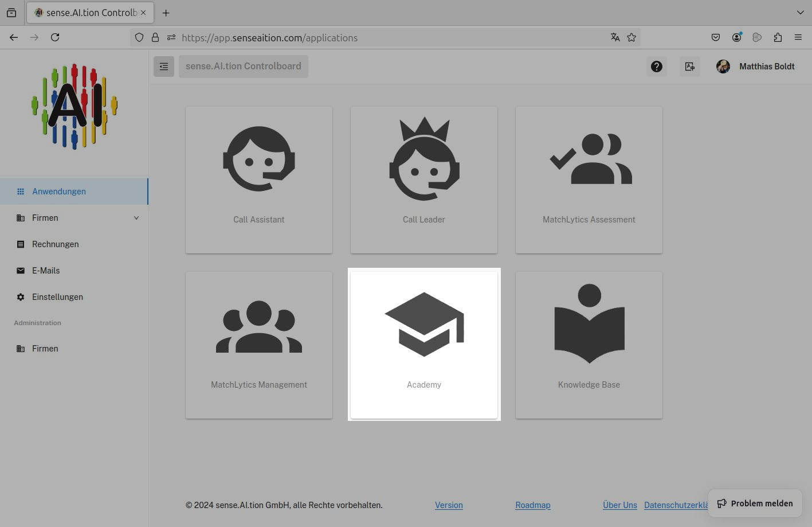
Task: Open the Datenschutzerklärung footer link
Action: (676, 505)
